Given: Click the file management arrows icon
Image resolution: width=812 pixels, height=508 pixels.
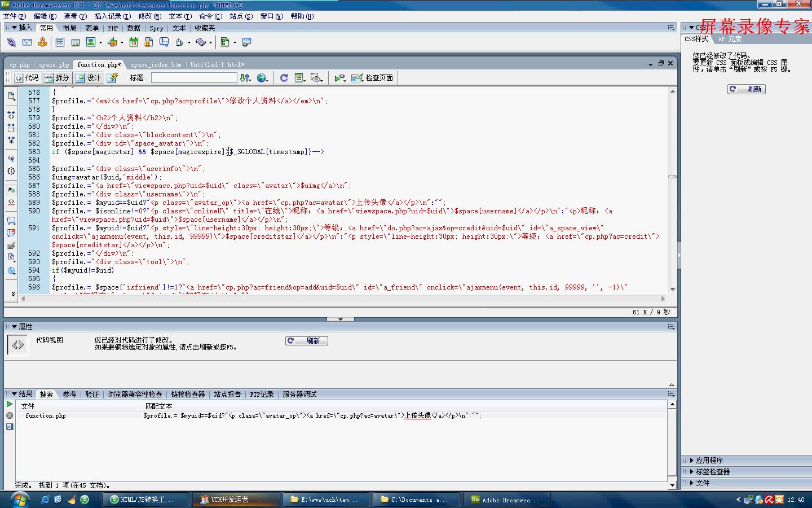Looking at the screenshot, I should click(245, 78).
